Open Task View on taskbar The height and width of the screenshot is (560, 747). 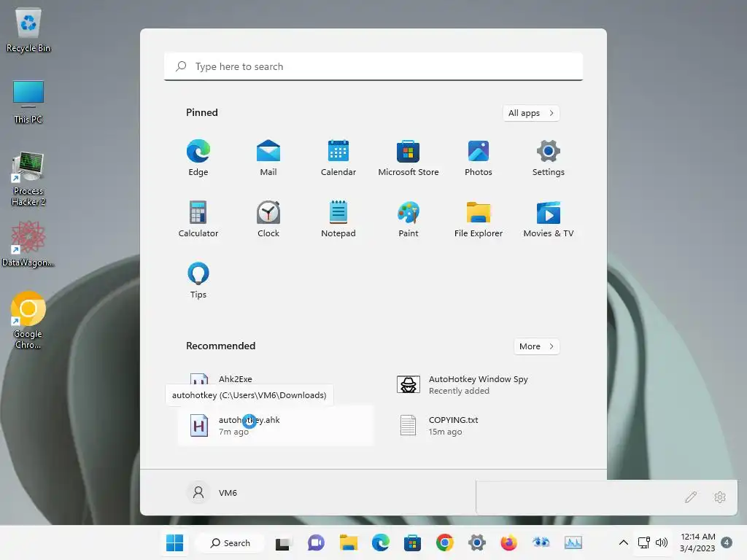click(x=282, y=542)
